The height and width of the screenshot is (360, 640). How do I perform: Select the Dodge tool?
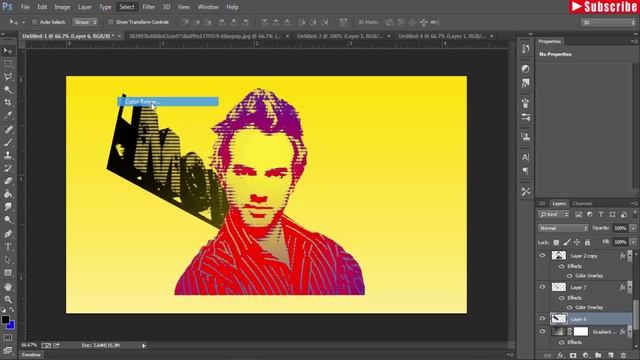tap(8, 220)
